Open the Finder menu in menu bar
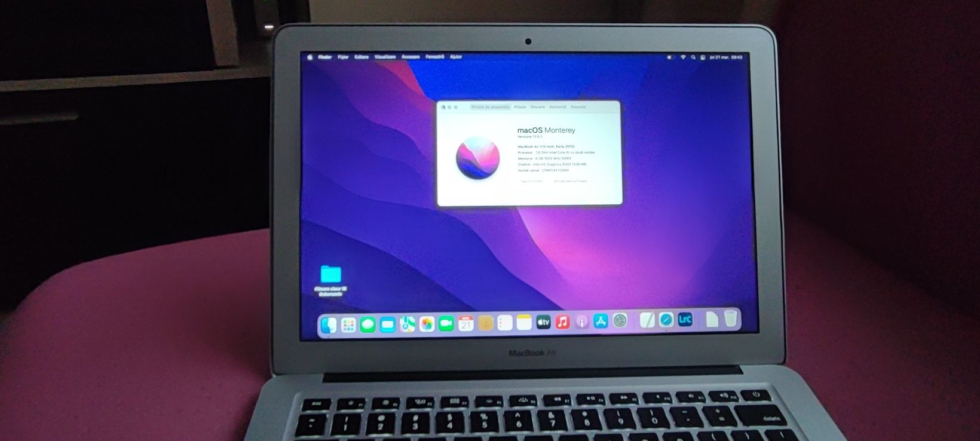This screenshot has height=441, width=980. tap(325, 57)
